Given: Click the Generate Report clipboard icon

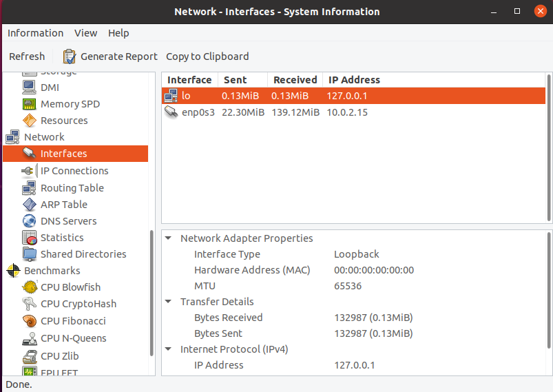Looking at the screenshot, I should [69, 56].
